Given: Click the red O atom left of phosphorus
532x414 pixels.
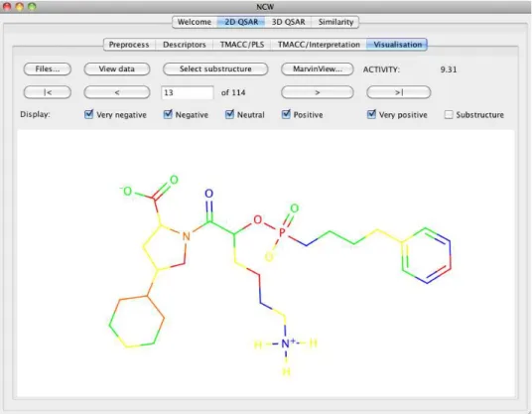Looking at the screenshot, I should coord(257,219).
